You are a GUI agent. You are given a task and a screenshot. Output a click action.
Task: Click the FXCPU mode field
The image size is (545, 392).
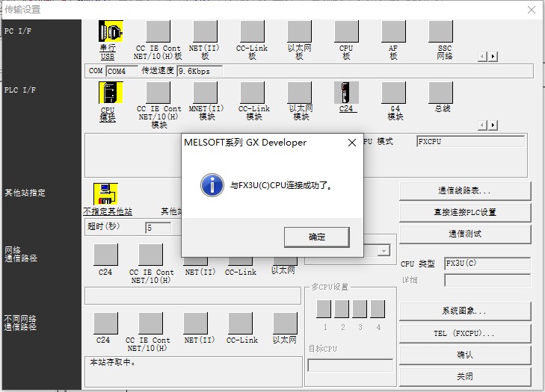point(471,142)
